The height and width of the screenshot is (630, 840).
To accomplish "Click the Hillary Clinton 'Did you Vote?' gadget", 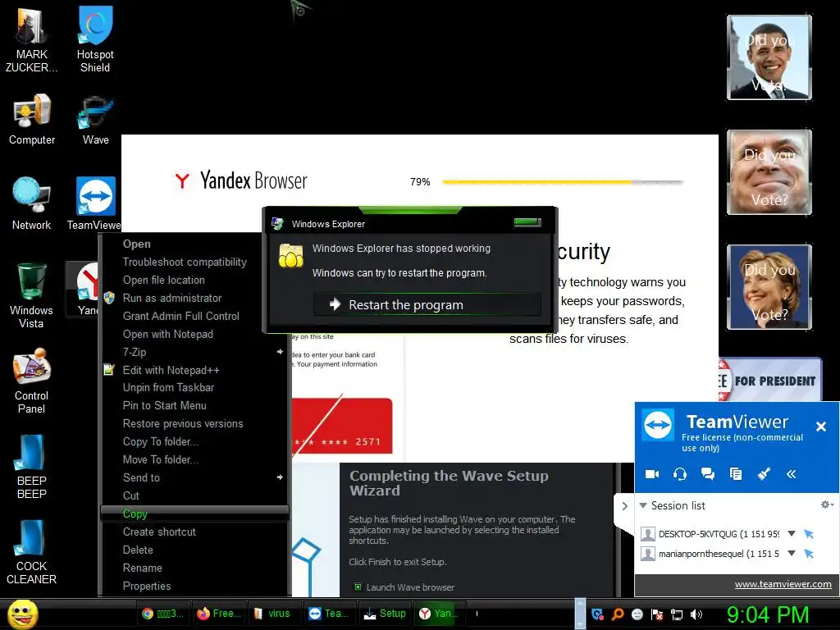I will pyautogui.click(x=769, y=286).
